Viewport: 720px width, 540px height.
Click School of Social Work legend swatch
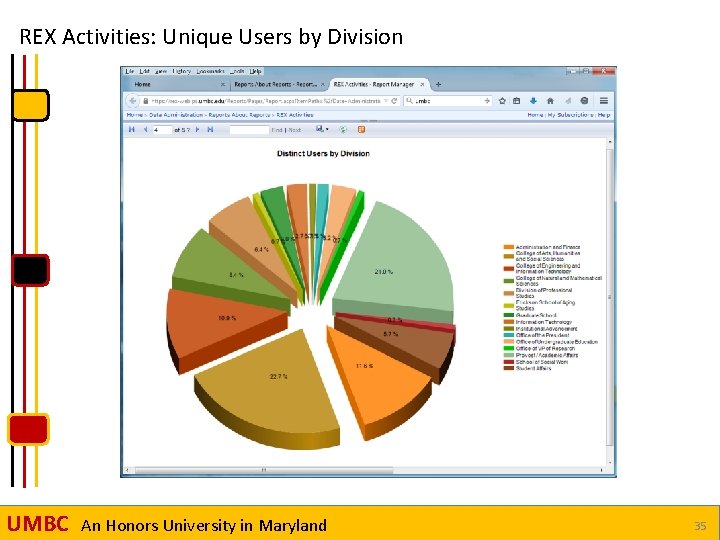click(x=508, y=362)
